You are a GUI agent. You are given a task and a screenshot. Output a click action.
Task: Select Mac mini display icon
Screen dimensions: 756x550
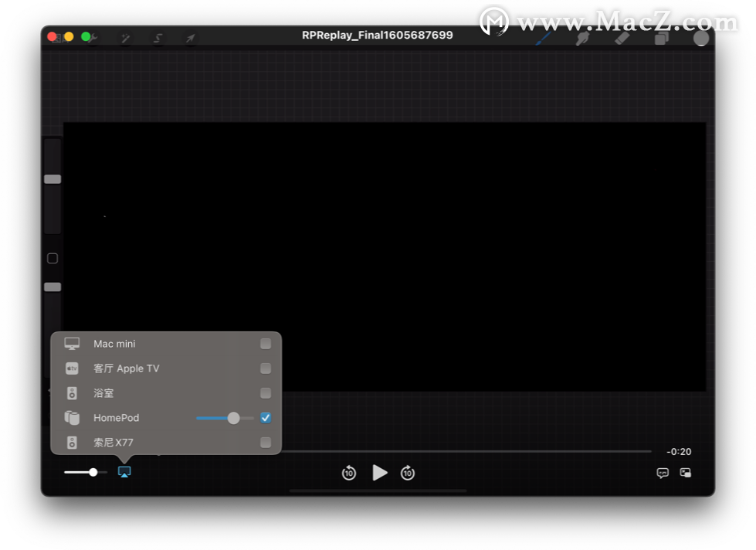coord(72,344)
